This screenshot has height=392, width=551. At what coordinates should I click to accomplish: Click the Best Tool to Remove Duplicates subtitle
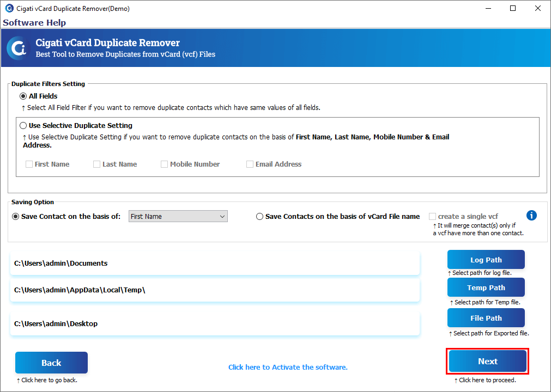pyautogui.click(x=125, y=54)
